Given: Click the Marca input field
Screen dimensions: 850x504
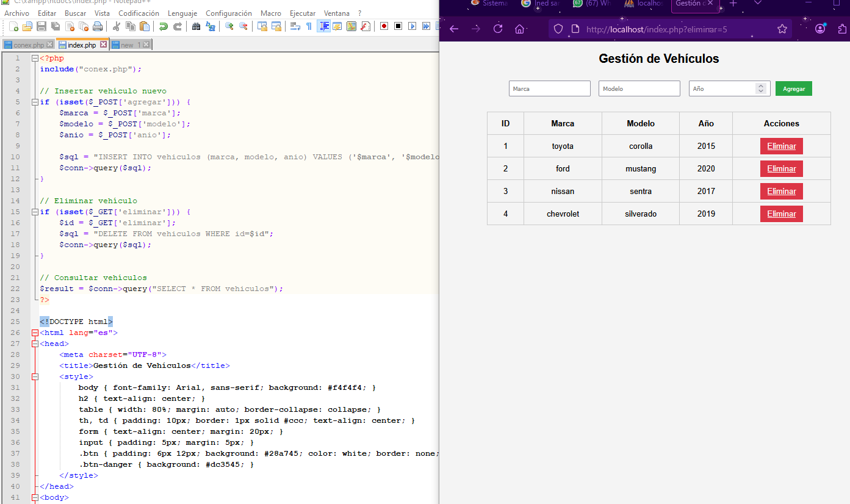Looking at the screenshot, I should click(549, 89).
